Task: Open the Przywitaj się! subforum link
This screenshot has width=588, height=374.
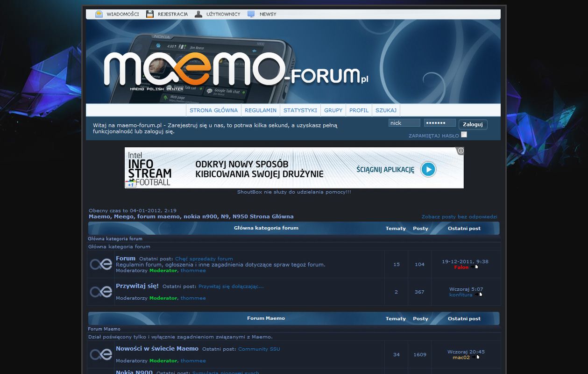Action: (137, 286)
